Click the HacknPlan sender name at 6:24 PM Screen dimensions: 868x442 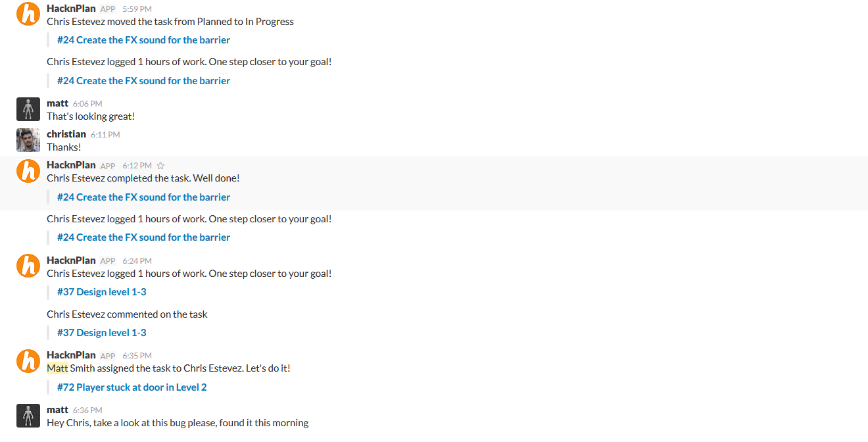[71, 260]
